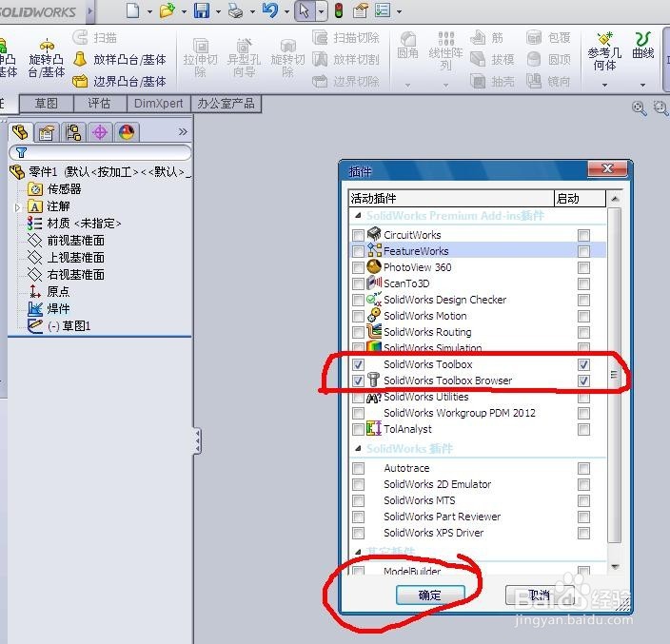Click the 参考几何体 reference geometry tool
This screenshot has height=644, width=670.
pyautogui.click(x=604, y=51)
